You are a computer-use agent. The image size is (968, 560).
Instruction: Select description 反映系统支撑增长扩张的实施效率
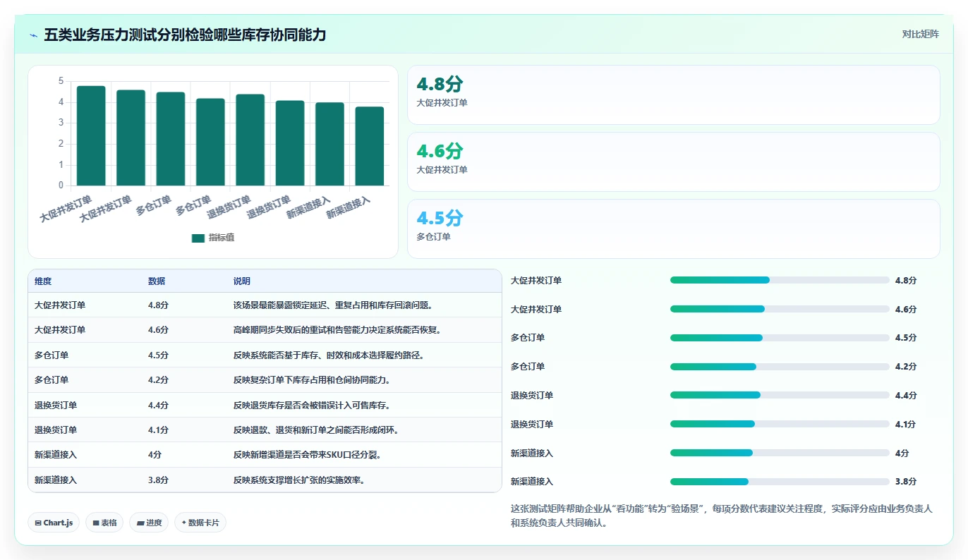298,480
